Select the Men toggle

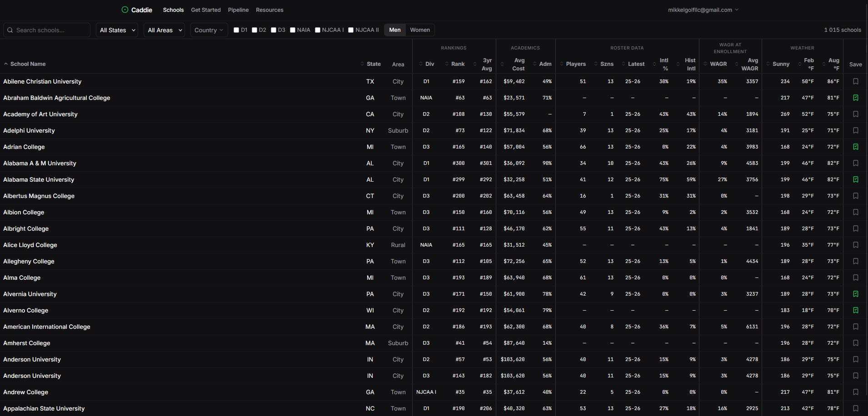395,30
